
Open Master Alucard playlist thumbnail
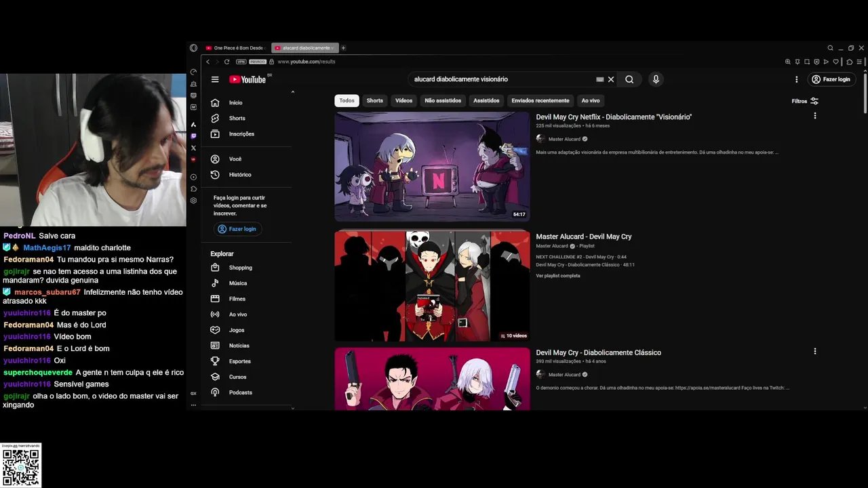pos(432,286)
